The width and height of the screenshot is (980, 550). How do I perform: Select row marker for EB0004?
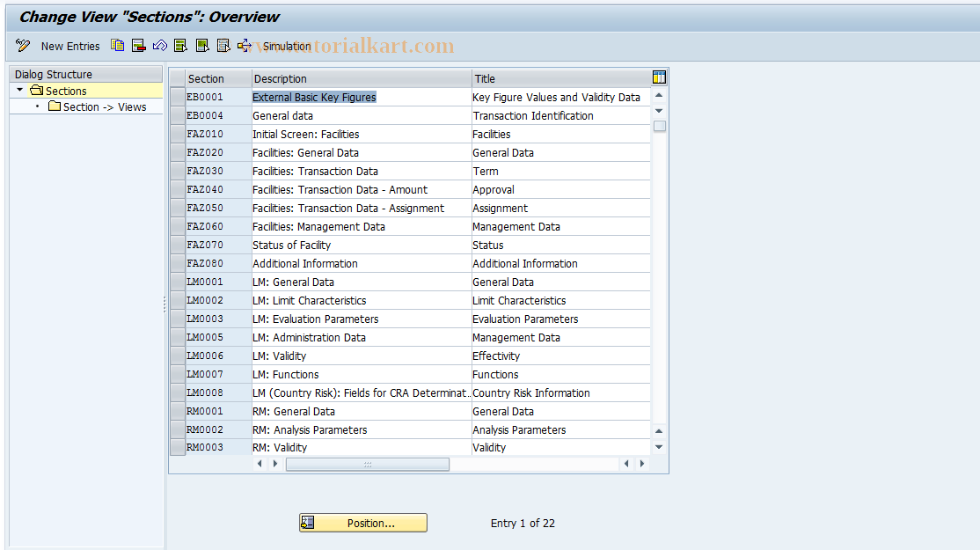[x=178, y=115]
